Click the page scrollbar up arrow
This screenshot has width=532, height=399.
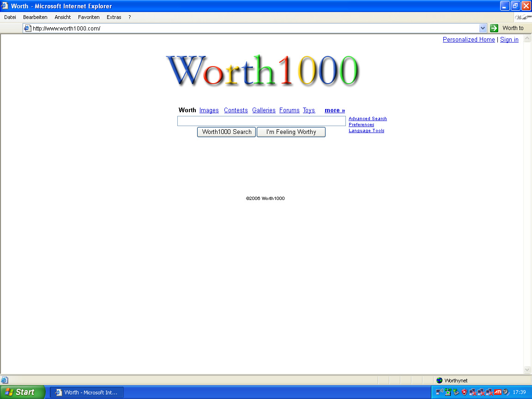(x=527, y=38)
